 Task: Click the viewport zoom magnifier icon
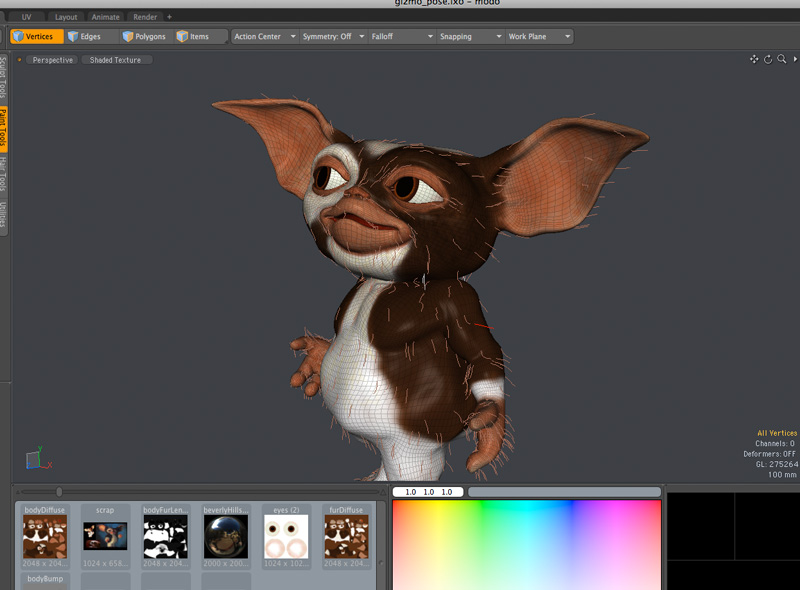click(782, 59)
